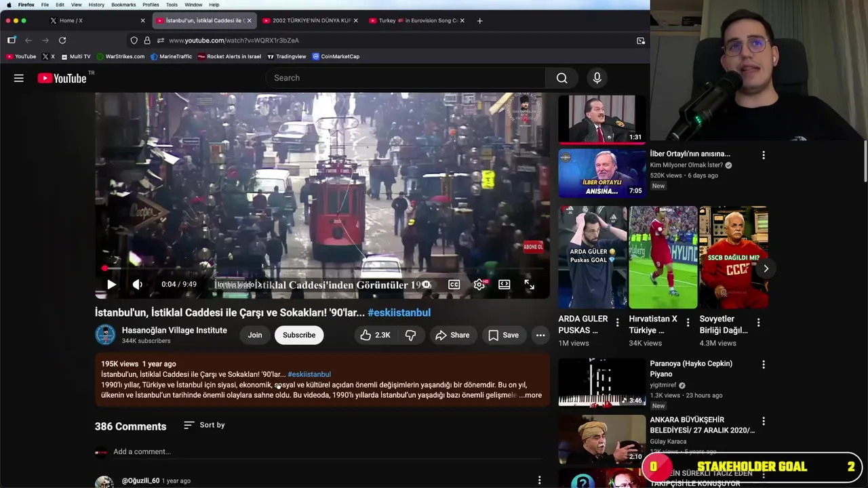
Task: Open the site padlock security info
Action: (147, 41)
